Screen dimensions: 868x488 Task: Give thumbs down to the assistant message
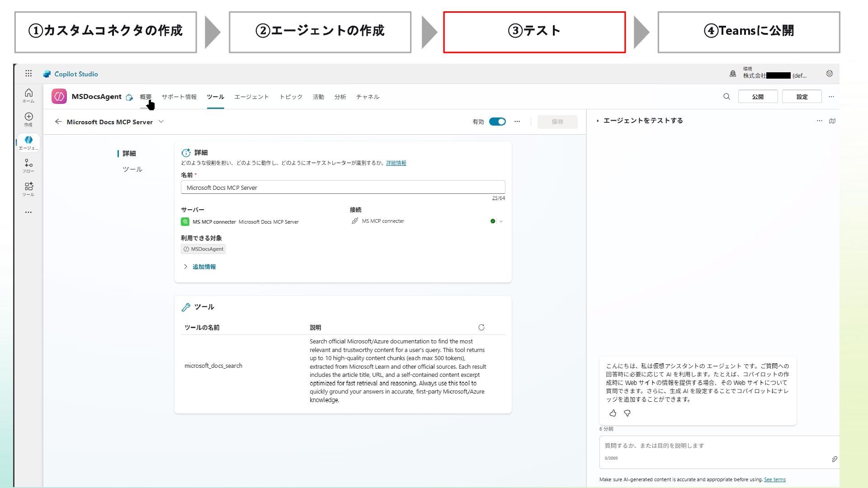pos(627,413)
